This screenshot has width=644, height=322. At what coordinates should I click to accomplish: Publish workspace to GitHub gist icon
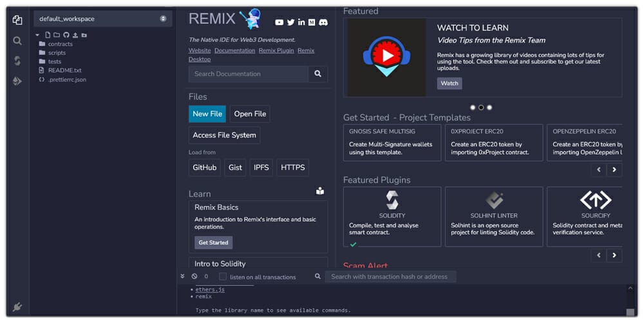click(x=66, y=35)
